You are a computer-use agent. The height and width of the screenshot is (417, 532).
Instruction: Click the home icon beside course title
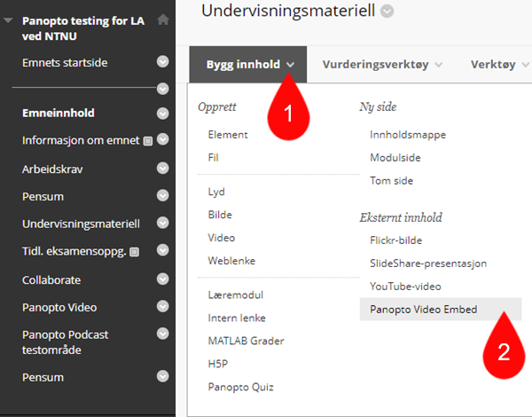pos(163,20)
